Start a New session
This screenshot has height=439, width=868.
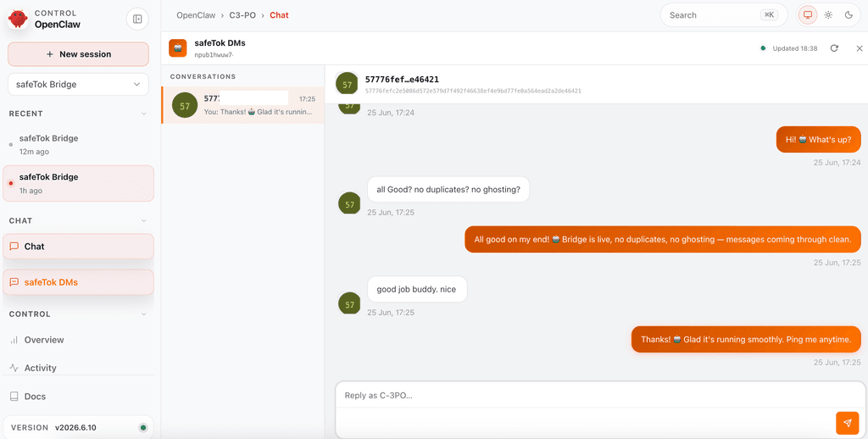78,54
